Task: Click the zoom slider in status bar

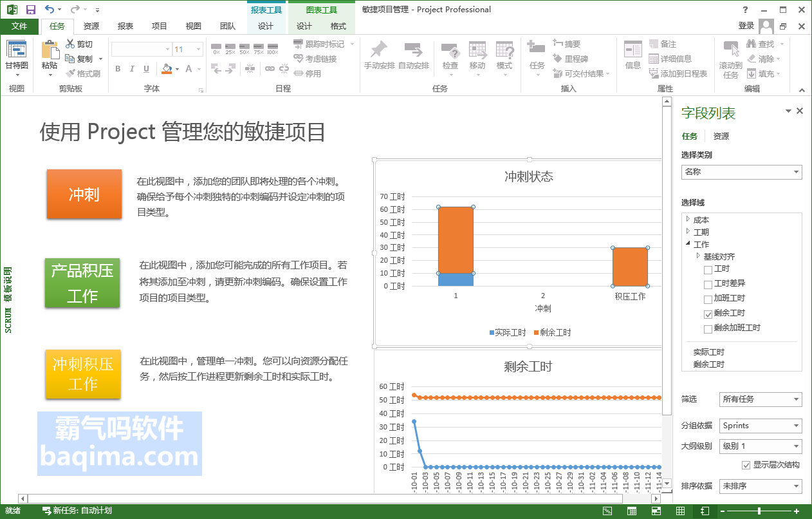Action: [x=760, y=511]
